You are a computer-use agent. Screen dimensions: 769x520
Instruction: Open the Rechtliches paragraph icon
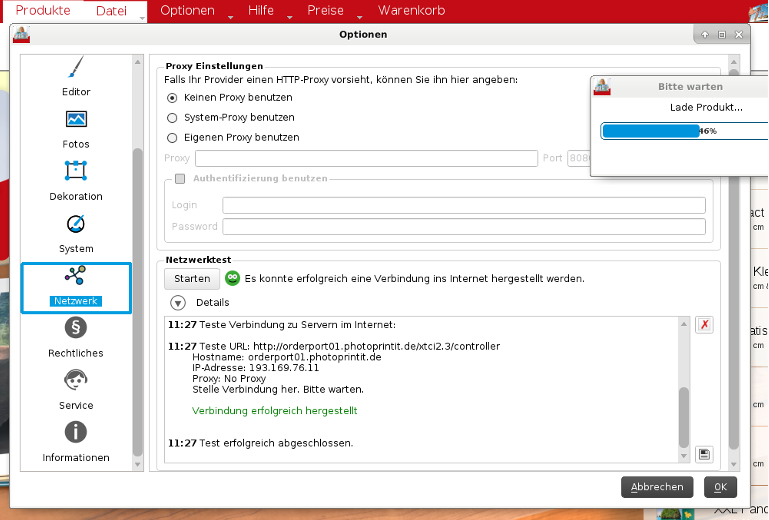click(76, 328)
